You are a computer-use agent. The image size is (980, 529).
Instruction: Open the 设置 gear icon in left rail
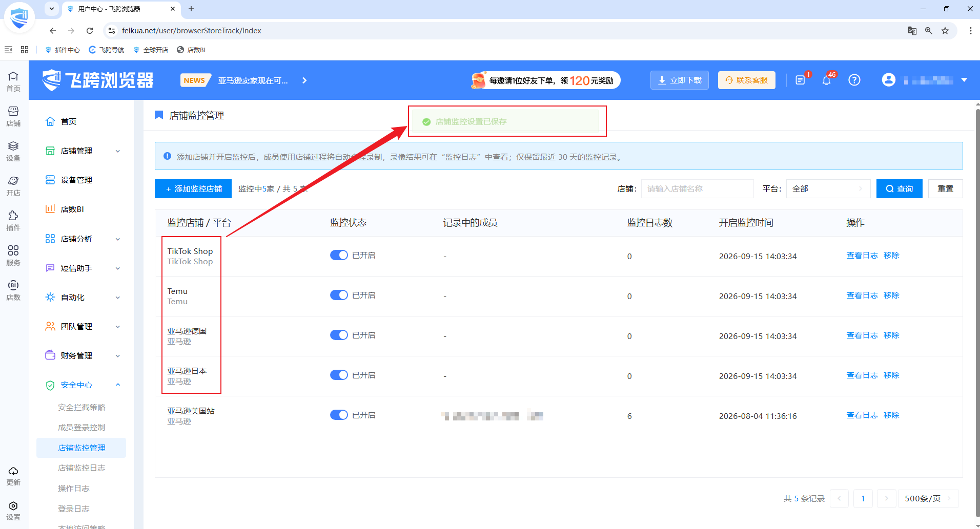tap(13, 511)
